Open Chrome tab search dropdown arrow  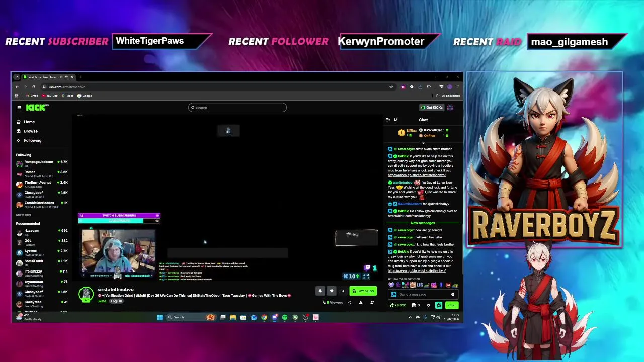coord(17,77)
